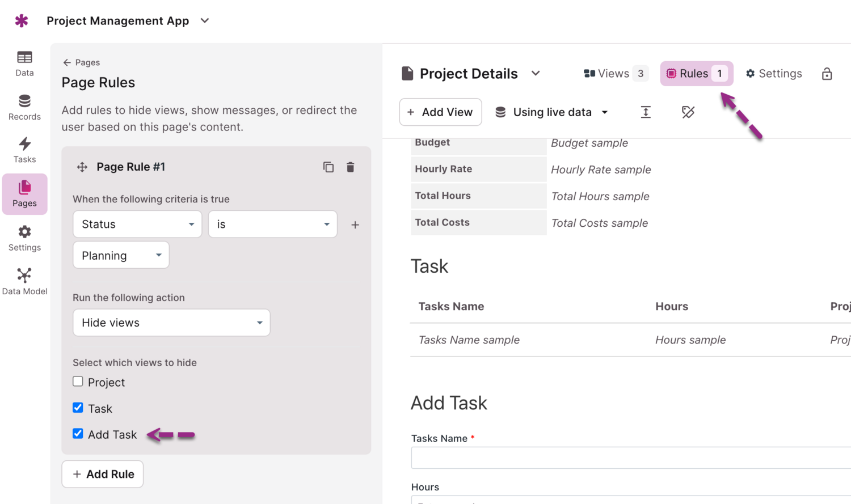Delete Page Rule #1 with trash icon
The width and height of the screenshot is (851, 504).
tap(351, 167)
